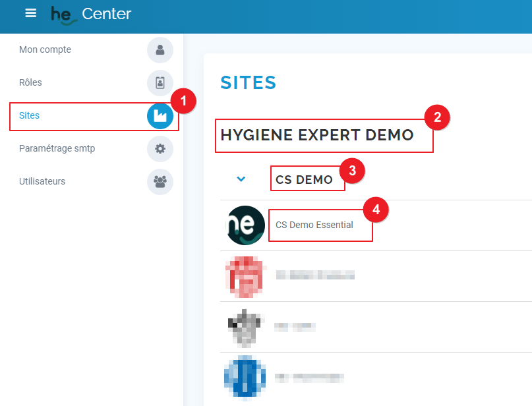Click the CS Demo Essential site name

(314, 225)
